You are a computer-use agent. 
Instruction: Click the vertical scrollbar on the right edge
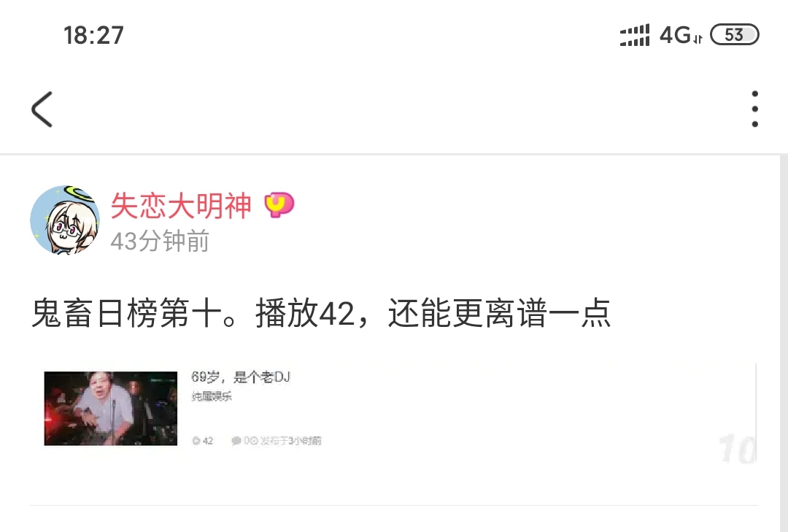tap(784, 344)
